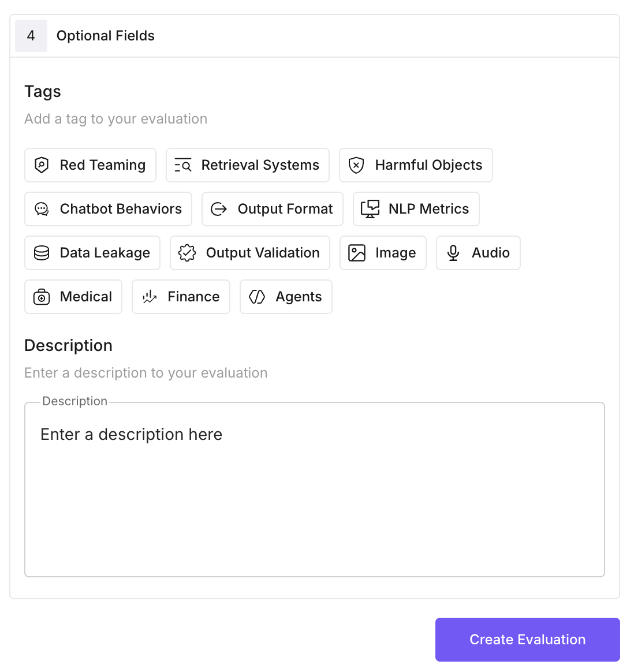
Task: Click the Tags section heading
Action: coord(43,91)
